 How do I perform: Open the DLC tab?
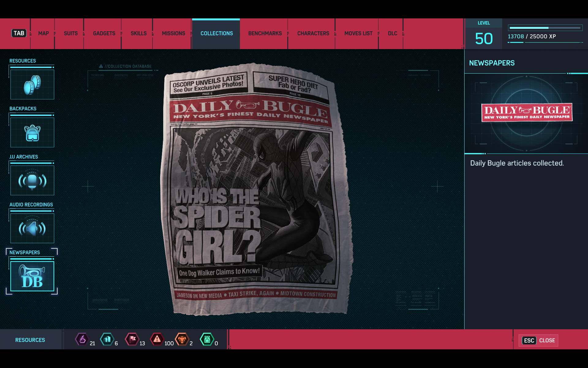pos(392,33)
